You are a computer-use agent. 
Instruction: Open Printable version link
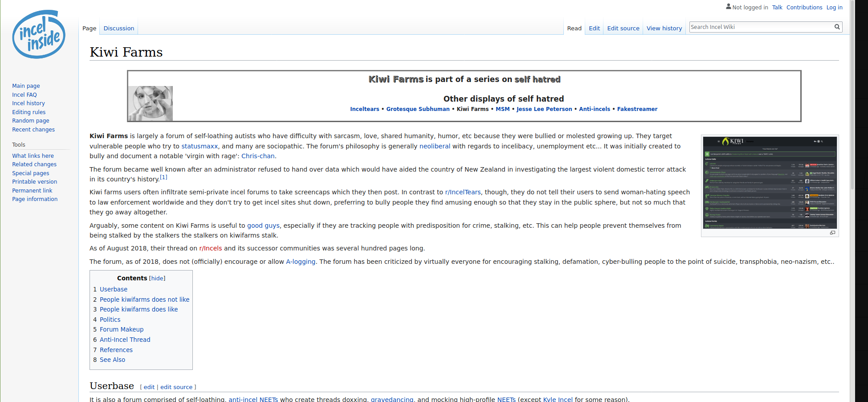35,182
